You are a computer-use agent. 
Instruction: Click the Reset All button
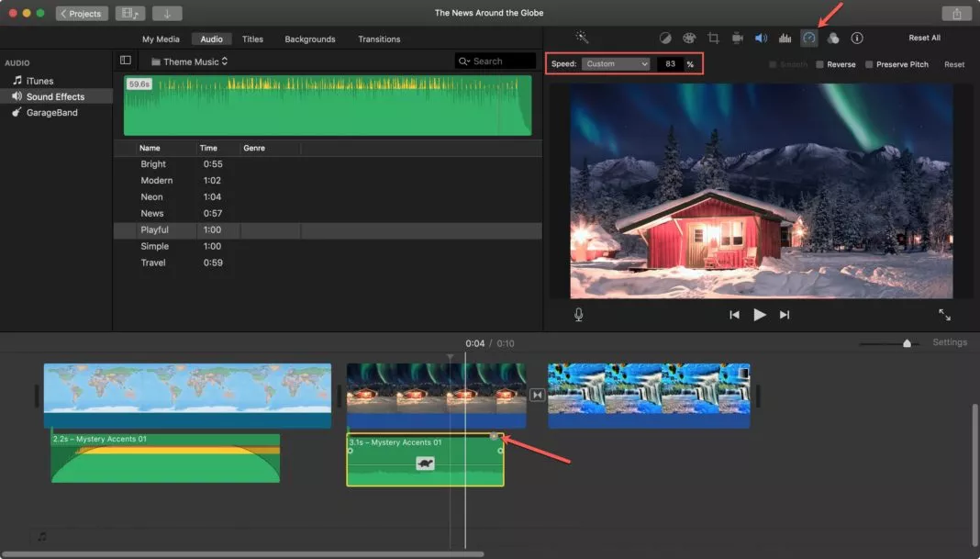(x=924, y=39)
